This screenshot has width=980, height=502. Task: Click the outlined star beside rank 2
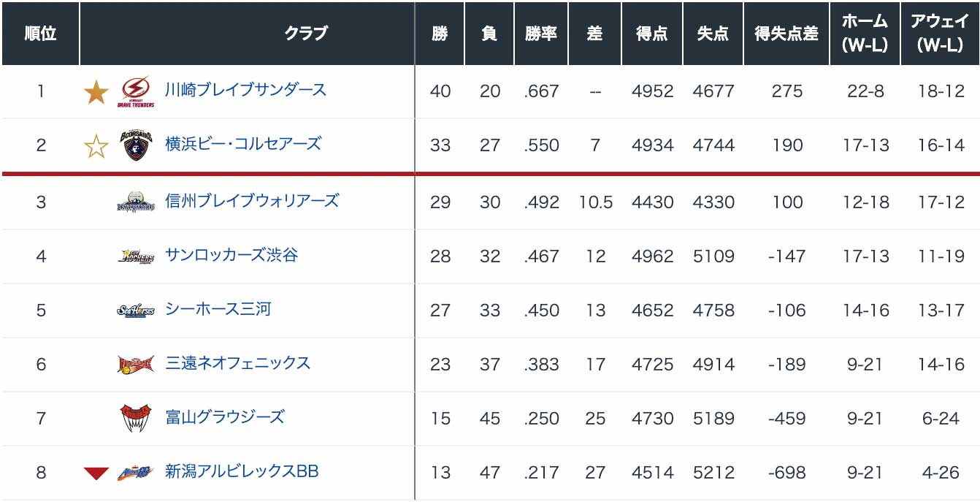[x=96, y=146]
